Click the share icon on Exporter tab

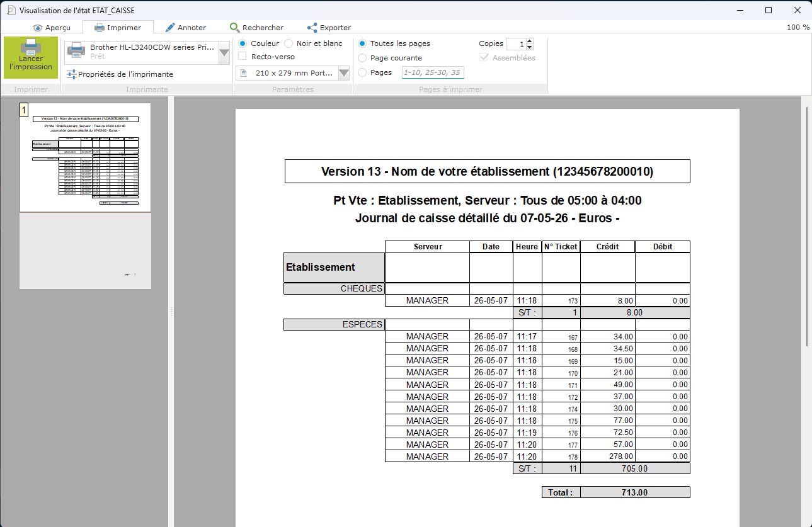(x=312, y=28)
